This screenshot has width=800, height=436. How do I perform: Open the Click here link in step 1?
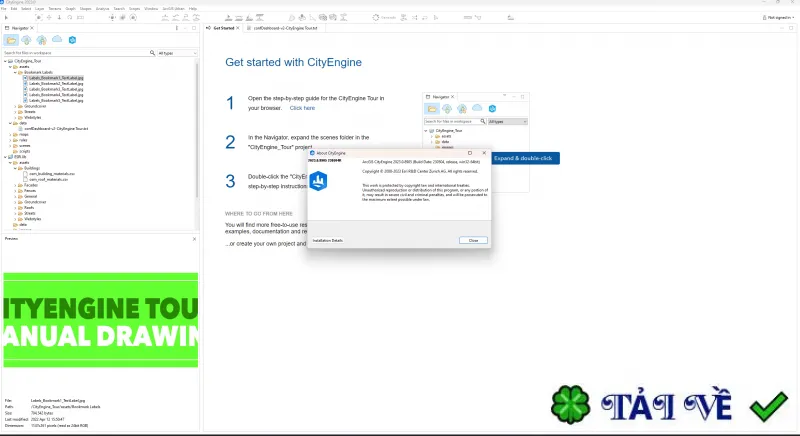pos(302,108)
